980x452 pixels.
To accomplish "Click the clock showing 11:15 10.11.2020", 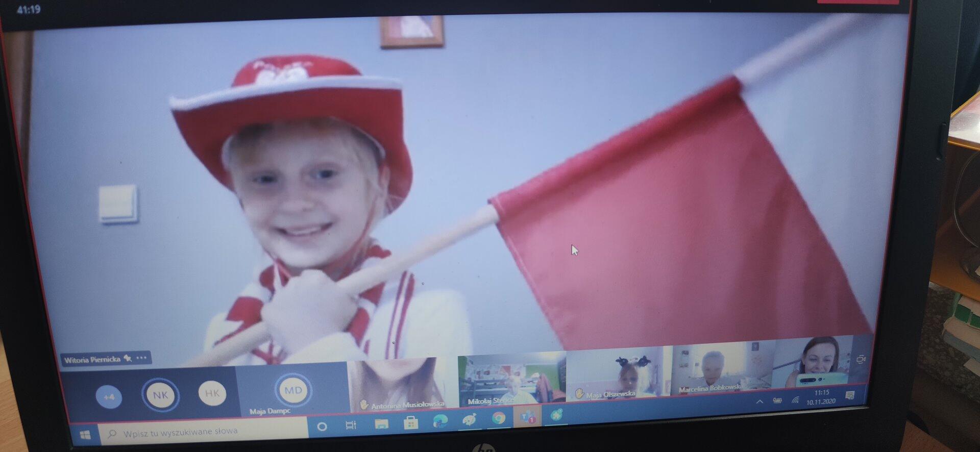I will pyautogui.click(x=821, y=397).
